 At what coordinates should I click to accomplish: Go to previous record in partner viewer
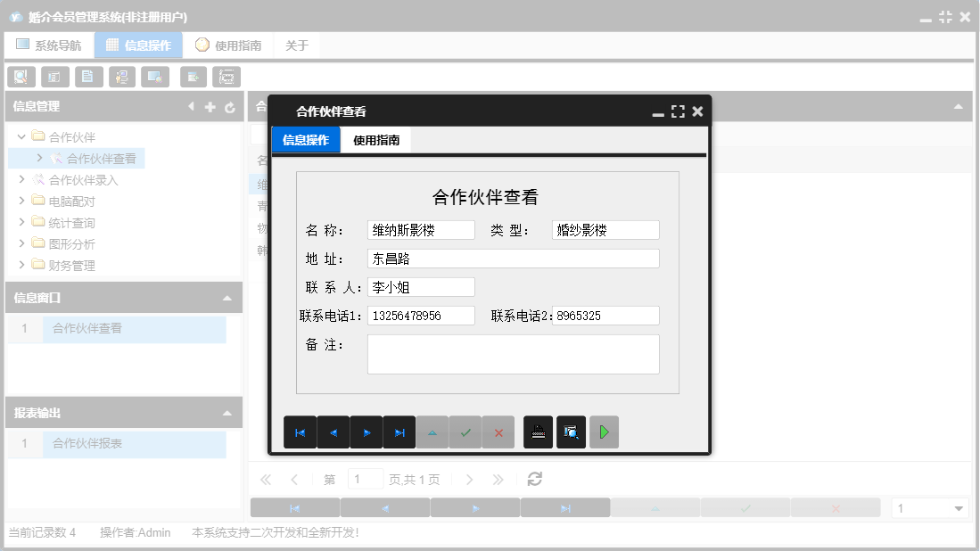(x=333, y=432)
